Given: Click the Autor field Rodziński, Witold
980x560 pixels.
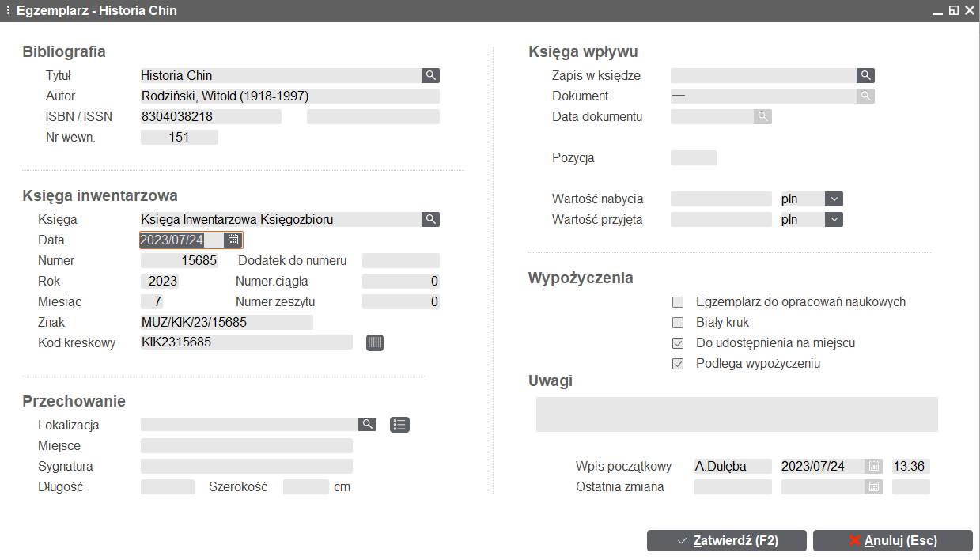Looking at the screenshot, I should [x=289, y=96].
